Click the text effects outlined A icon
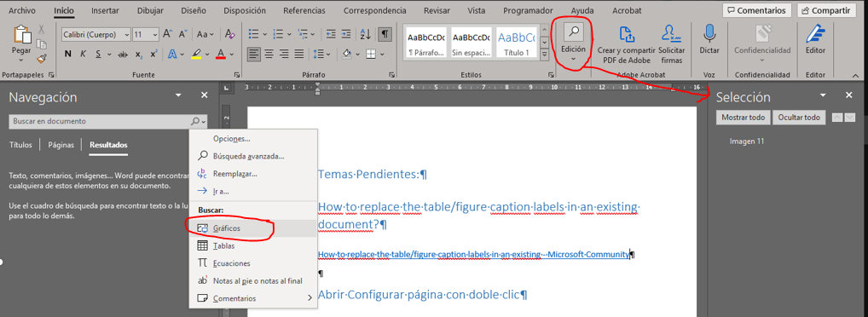Viewport: 868px width, 317px height. pos(172,54)
